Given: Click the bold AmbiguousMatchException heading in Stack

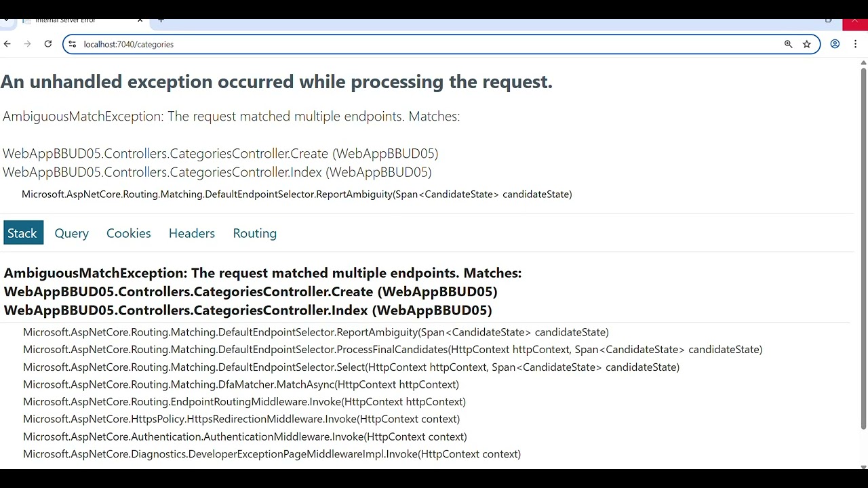Looking at the screenshot, I should 263,273.
